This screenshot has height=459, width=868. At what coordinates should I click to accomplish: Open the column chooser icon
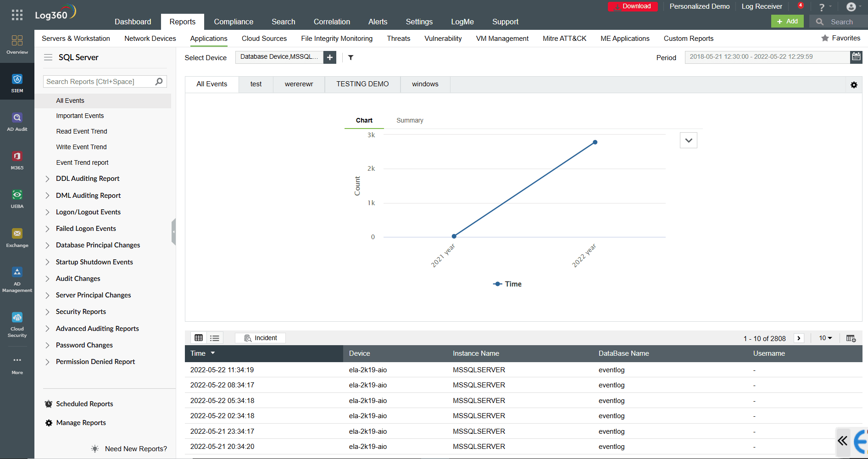851,338
